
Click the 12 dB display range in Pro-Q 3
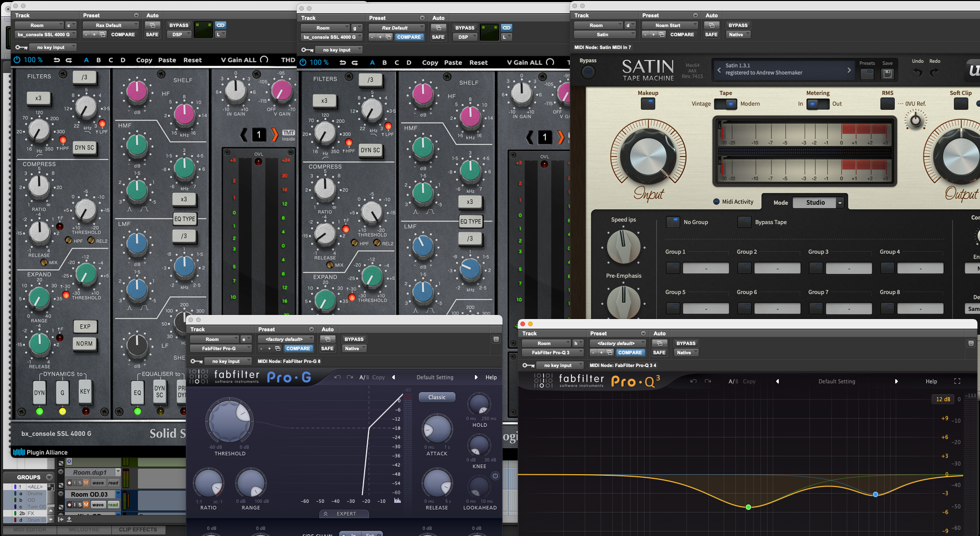point(943,399)
